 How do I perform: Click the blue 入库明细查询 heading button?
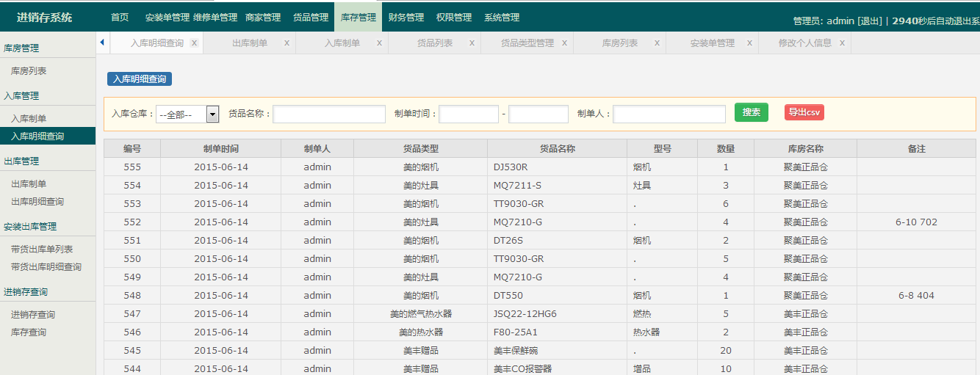pos(140,79)
